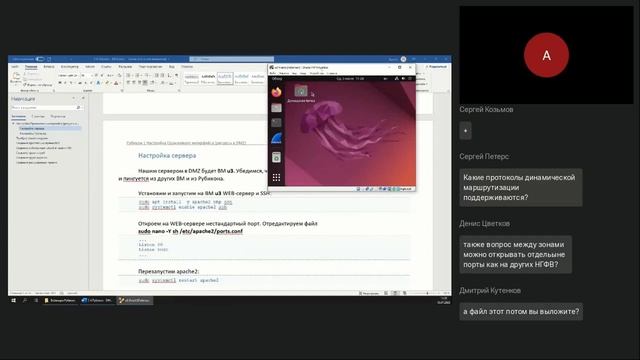Click the Windows taskbar search icon
Viewport: 640px width, 360px height.
tap(24, 300)
